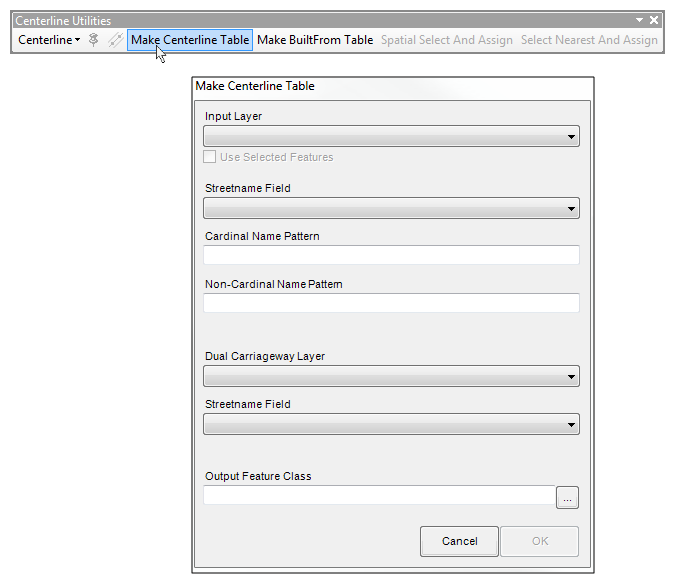This screenshot has width=675, height=583.
Task: Expand Streetname Field dropdown under Dual Carriageway Layer
Action: click(391, 425)
